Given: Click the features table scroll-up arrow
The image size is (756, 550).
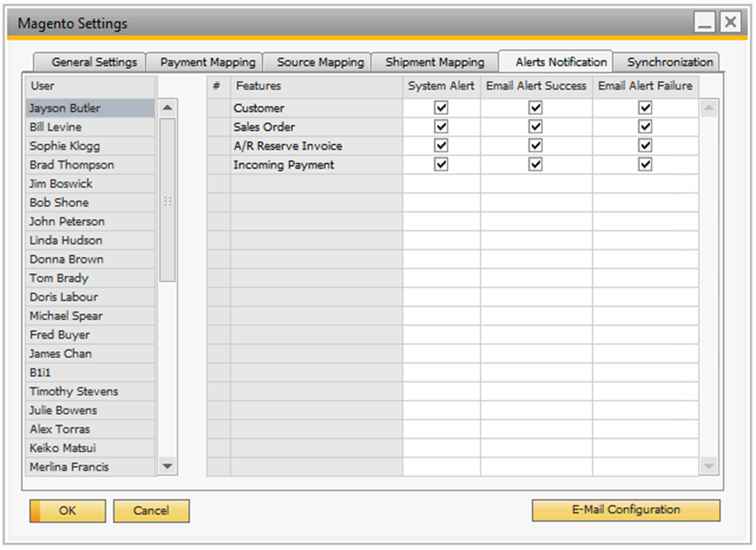Looking at the screenshot, I should pos(708,108).
